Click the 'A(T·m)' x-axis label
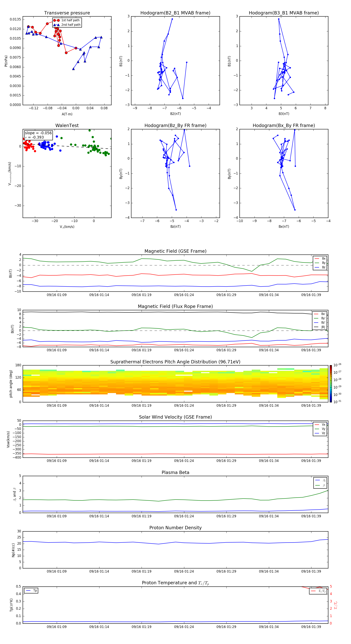Image resolution: width=351 pixels, height=644 pixels. tap(67, 114)
